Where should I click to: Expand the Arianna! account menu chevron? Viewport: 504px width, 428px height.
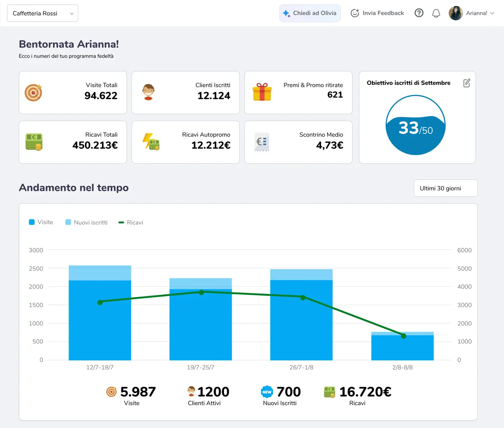coord(492,13)
